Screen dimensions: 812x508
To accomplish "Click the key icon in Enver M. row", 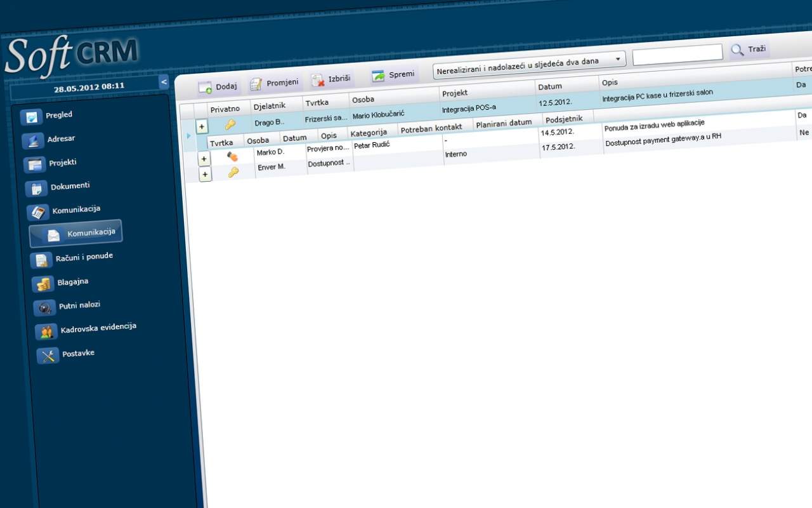I will pos(233,171).
